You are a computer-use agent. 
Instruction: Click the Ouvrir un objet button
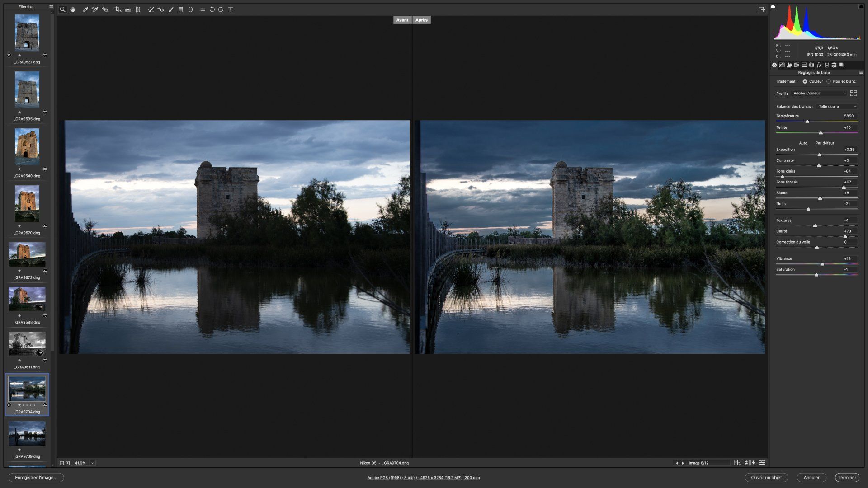point(766,478)
